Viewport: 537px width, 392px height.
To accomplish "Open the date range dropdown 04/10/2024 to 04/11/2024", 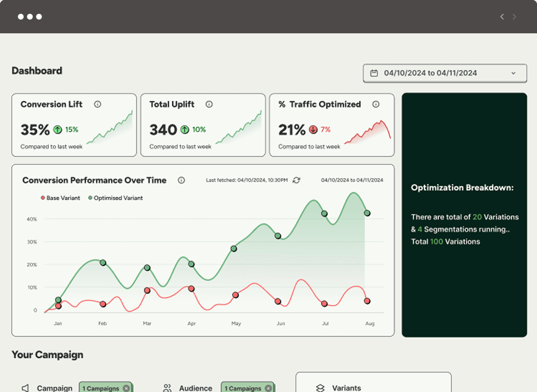I will click(x=445, y=73).
